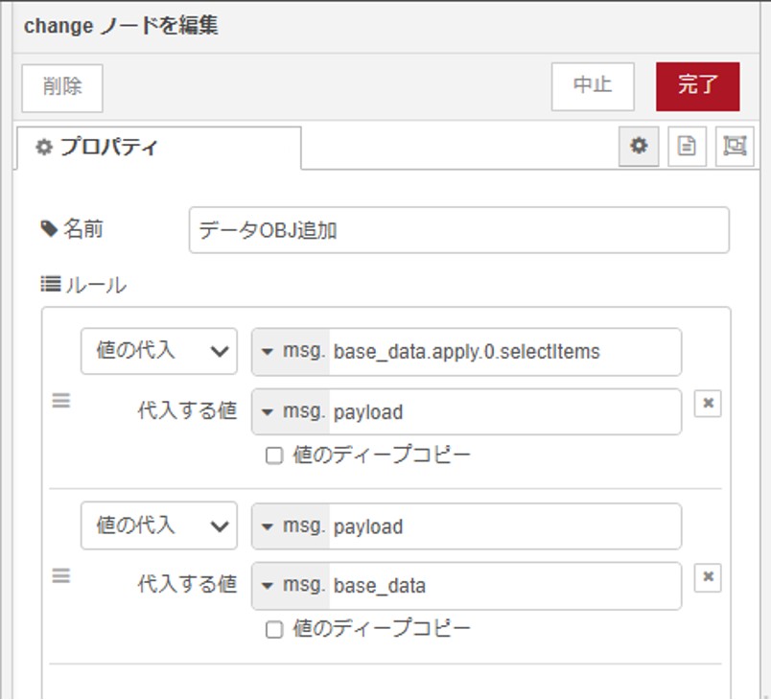
Task: Open msg. type selector for base_data value
Action: (x=292, y=586)
